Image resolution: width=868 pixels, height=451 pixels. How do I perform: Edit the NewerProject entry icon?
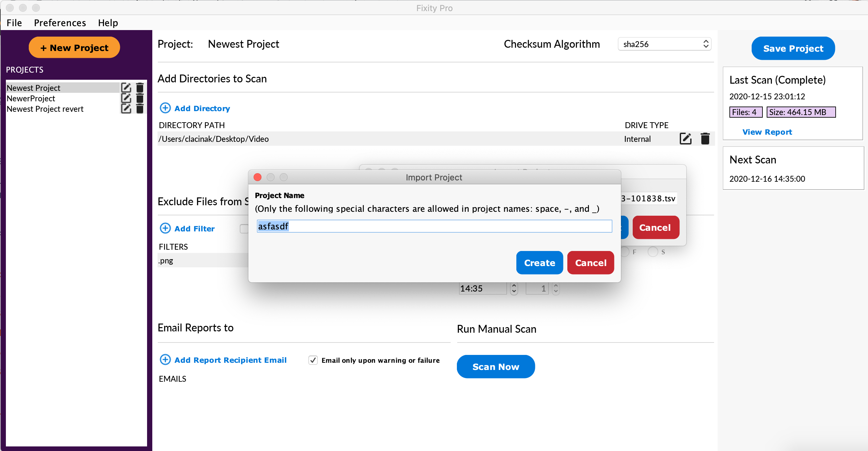coord(126,98)
